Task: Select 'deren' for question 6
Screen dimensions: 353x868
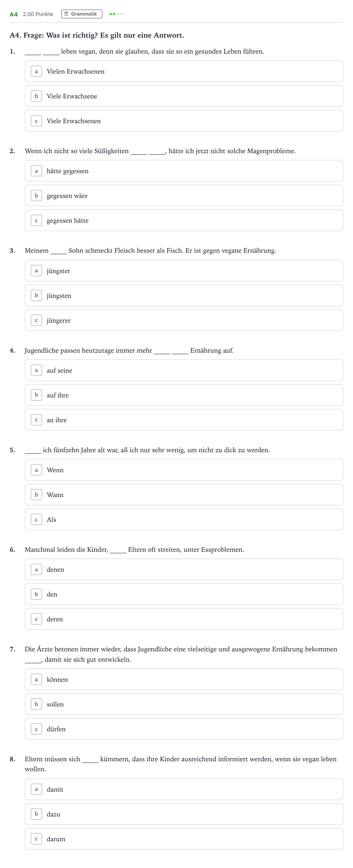Action: point(184,619)
